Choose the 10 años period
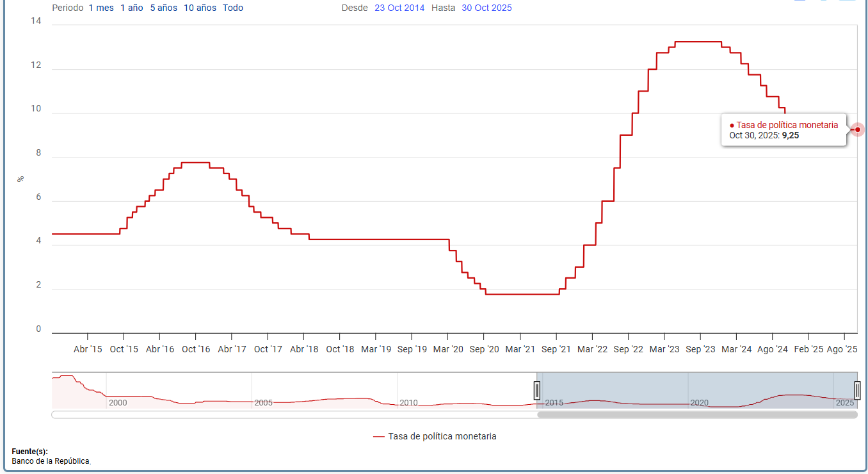Image resolution: width=868 pixels, height=474 pixels. click(x=200, y=8)
